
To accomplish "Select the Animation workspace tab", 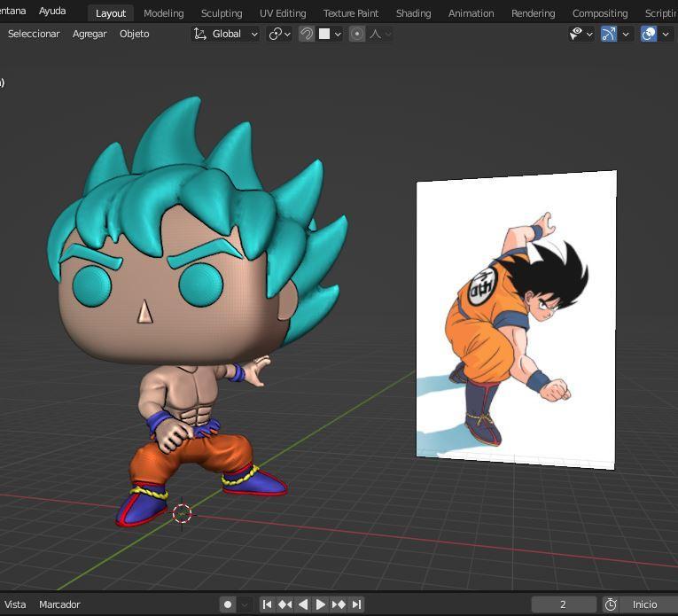I will (471, 13).
